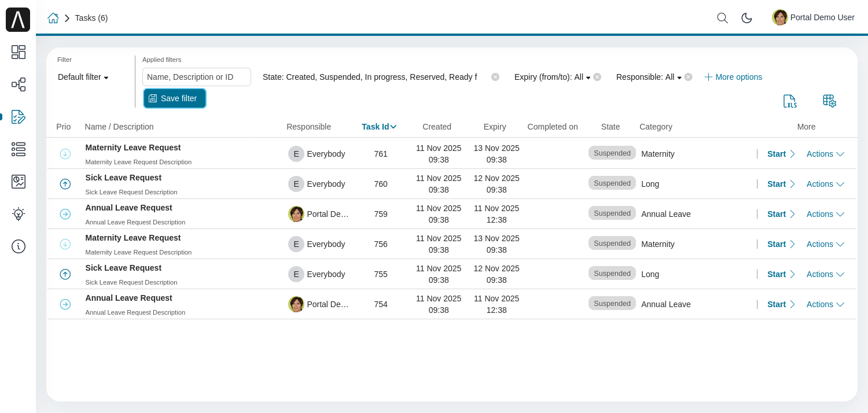Remove the State applied filter
This screenshot has height=413, width=868.
point(495,77)
